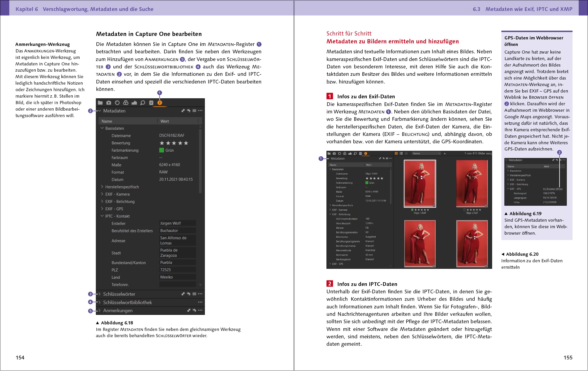Click the 'Wert' column header in figure 6.18

pos(164,121)
